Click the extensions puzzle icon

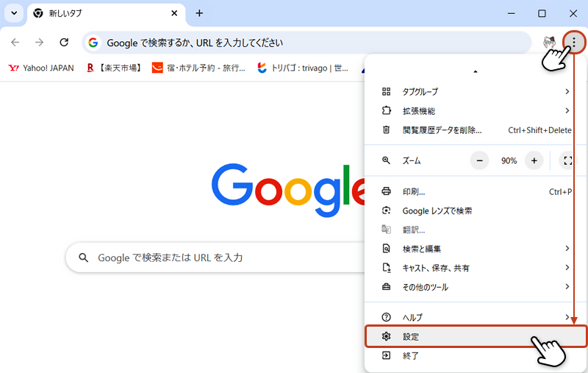click(387, 110)
